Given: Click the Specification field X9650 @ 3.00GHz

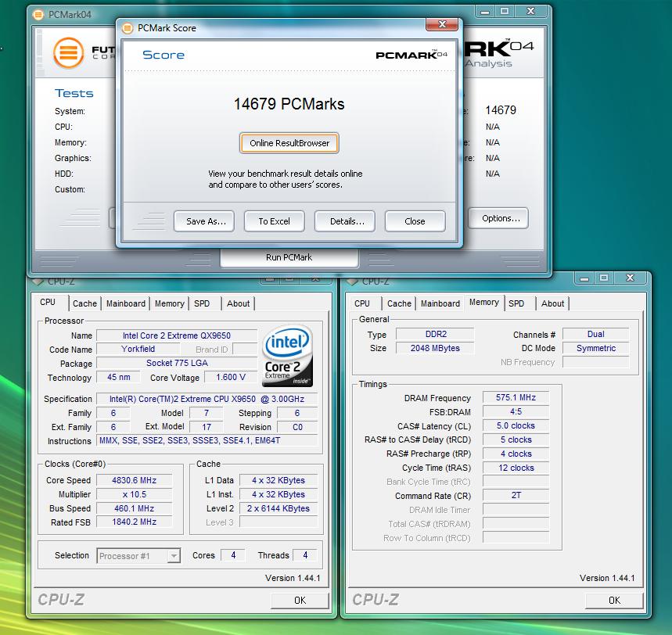Looking at the screenshot, I should 207,399.
